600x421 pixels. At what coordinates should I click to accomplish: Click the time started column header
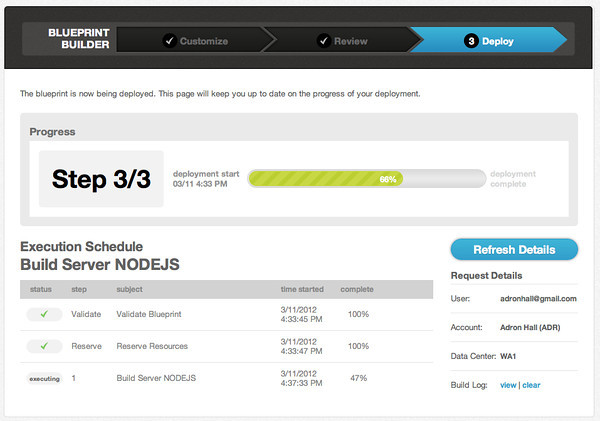click(x=302, y=289)
